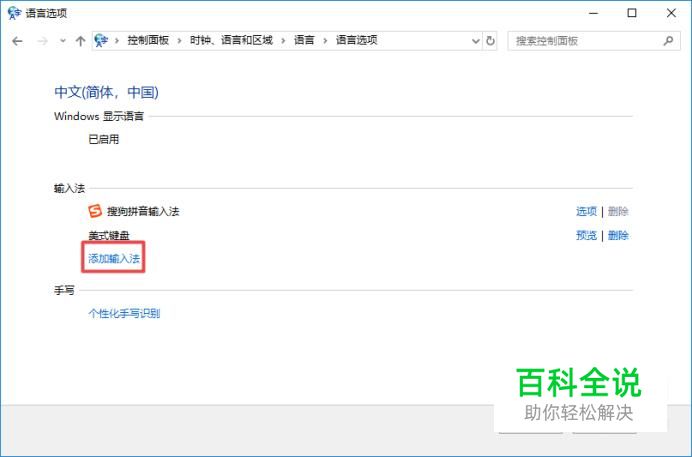Click the search magnifier icon
Image resolution: width=692 pixels, height=457 pixels.
pos(668,41)
